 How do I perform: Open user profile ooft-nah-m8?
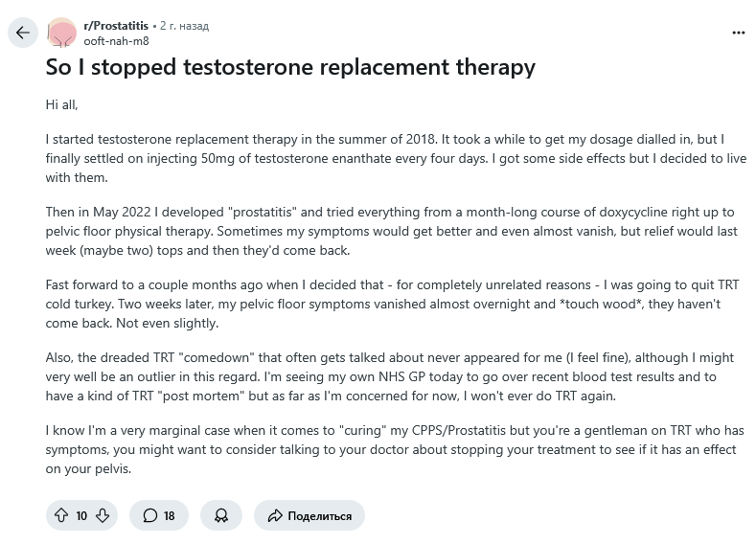116,41
